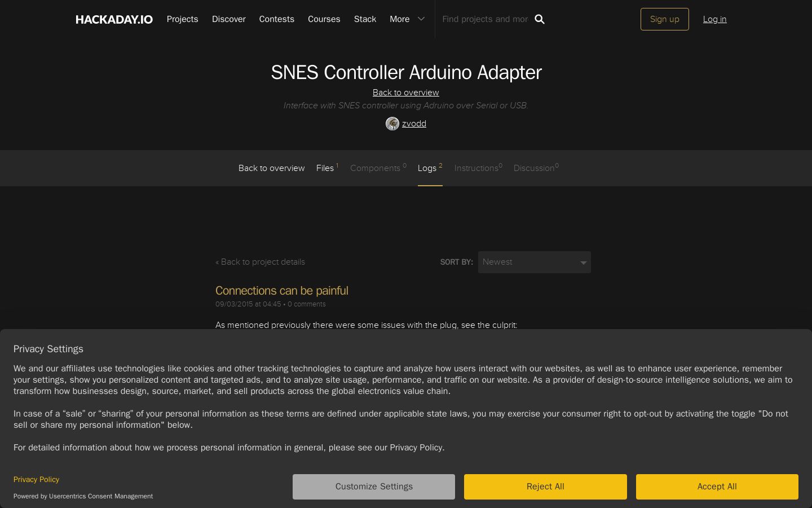This screenshot has height=508, width=812.
Task: Click Back to overview in the tab bar
Action: pyautogui.click(x=271, y=168)
